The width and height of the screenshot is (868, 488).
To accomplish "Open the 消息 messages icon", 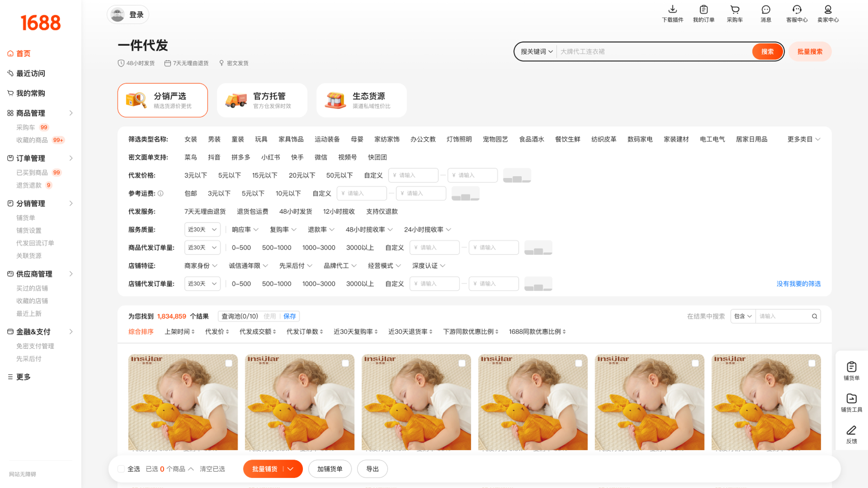I will click(766, 10).
